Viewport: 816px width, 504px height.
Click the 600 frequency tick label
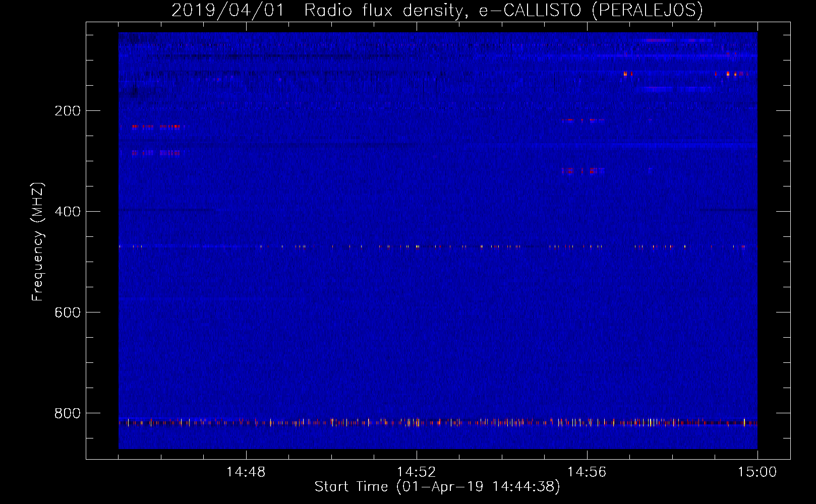68,312
